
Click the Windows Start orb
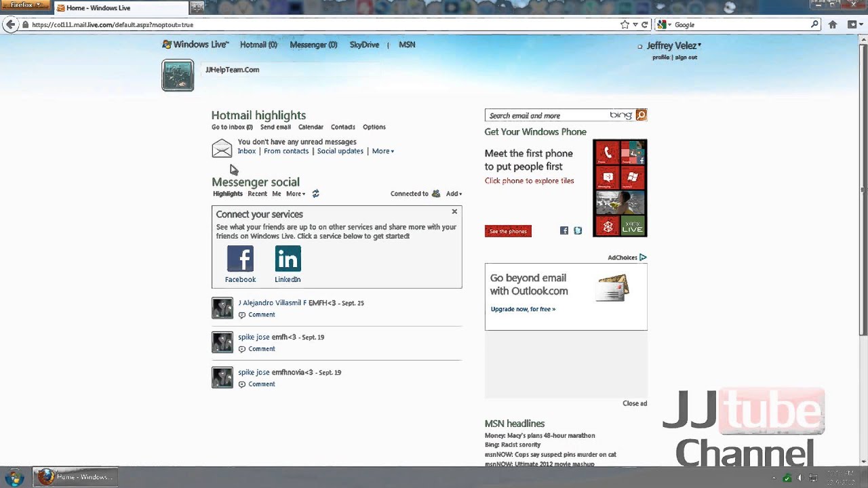[x=14, y=477]
